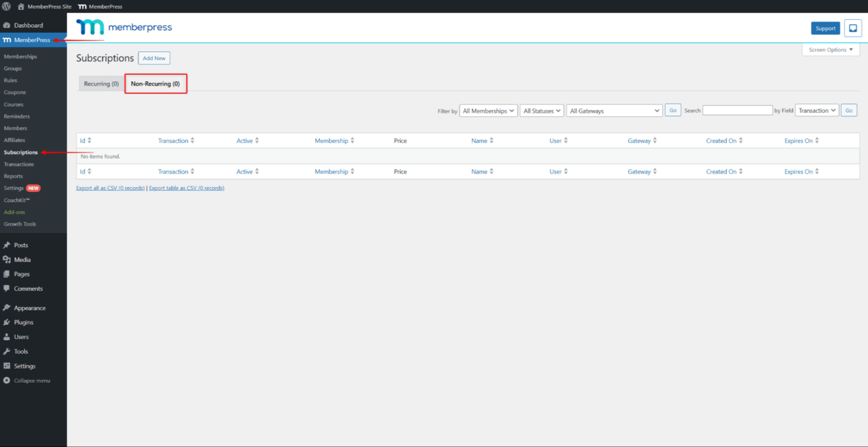The image size is (868, 447).
Task: Open Add-ons in MemberPress submenu
Action: coord(14,212)
